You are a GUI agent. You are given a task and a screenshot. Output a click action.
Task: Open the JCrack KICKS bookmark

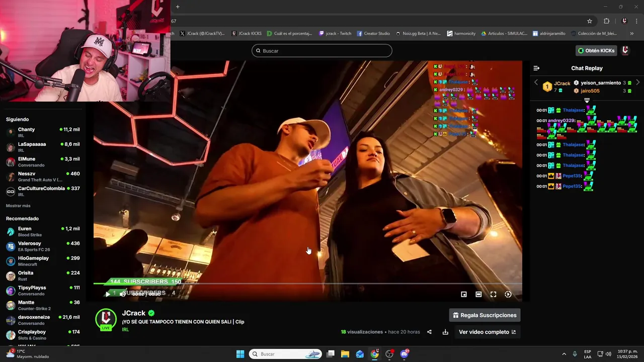[247, 34]
